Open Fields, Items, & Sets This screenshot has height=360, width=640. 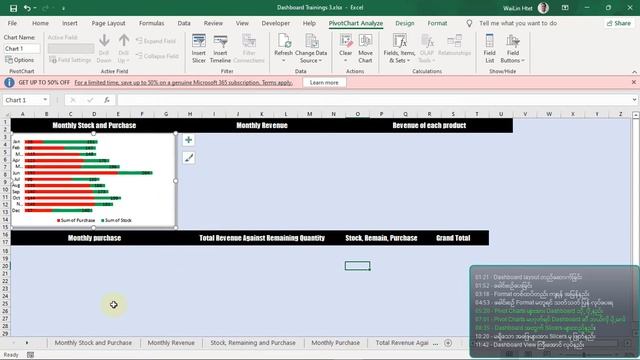tap(400, 48)
